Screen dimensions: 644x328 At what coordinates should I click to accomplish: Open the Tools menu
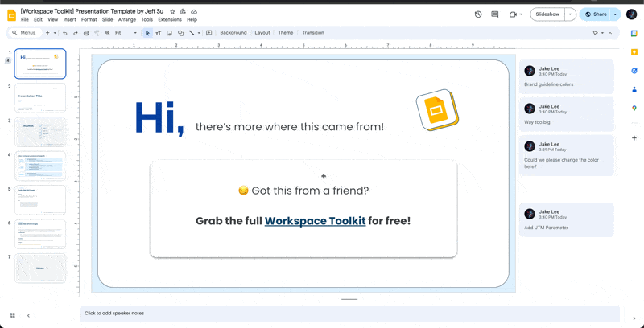(x=147, y=19)
